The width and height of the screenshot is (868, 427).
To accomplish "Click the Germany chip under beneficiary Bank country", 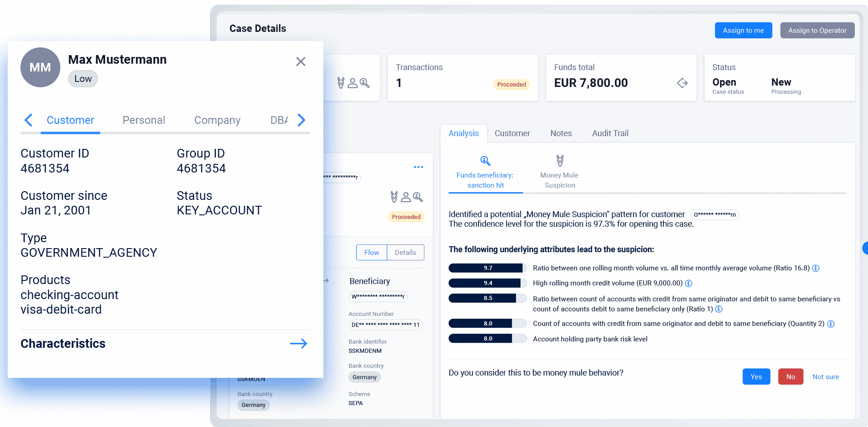I will tap(364, 377).
